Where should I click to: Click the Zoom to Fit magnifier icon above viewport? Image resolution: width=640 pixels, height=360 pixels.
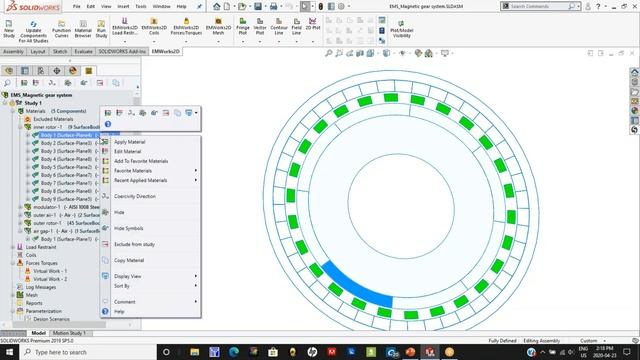click(329, 53)
